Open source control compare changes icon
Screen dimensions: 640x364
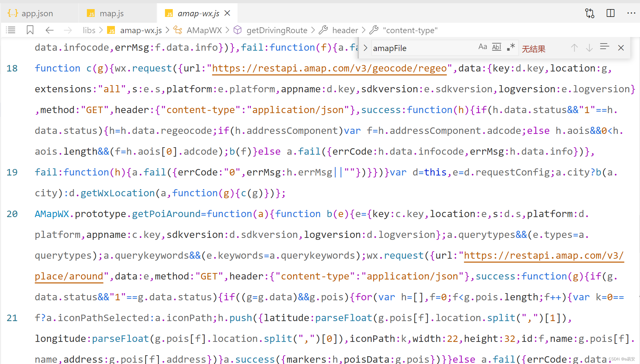pyautogui.click(x=590, y=13)
